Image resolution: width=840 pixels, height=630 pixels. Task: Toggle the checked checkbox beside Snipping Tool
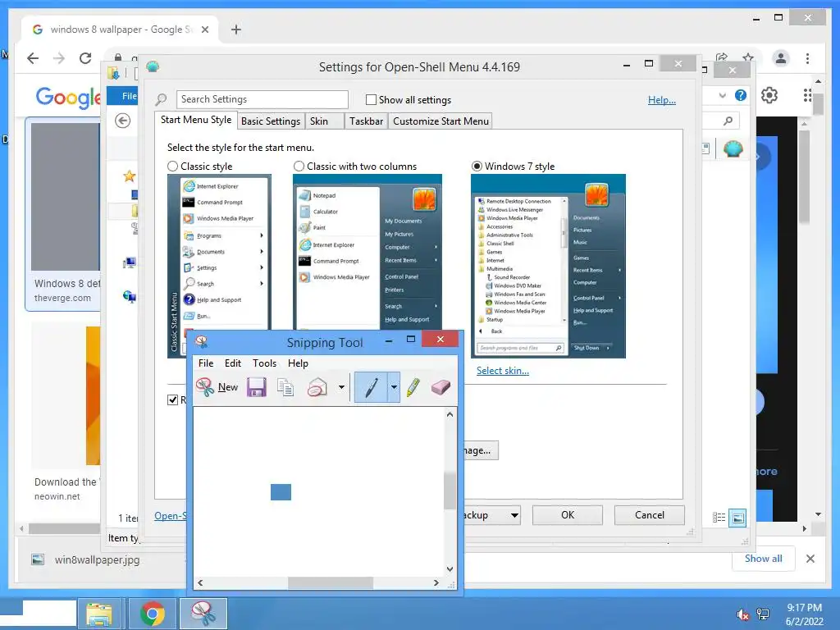coord(172,399)
